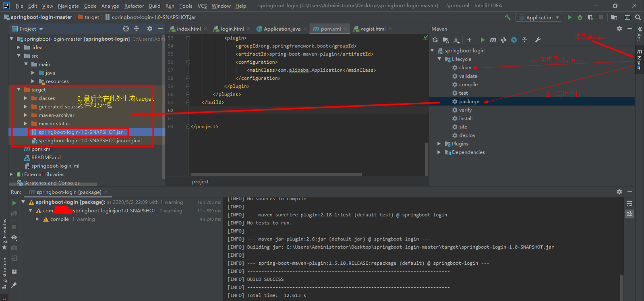Click springboot-login-master in the navigation bar
This screenshot has height=301, width=644.
pos(39,17)
